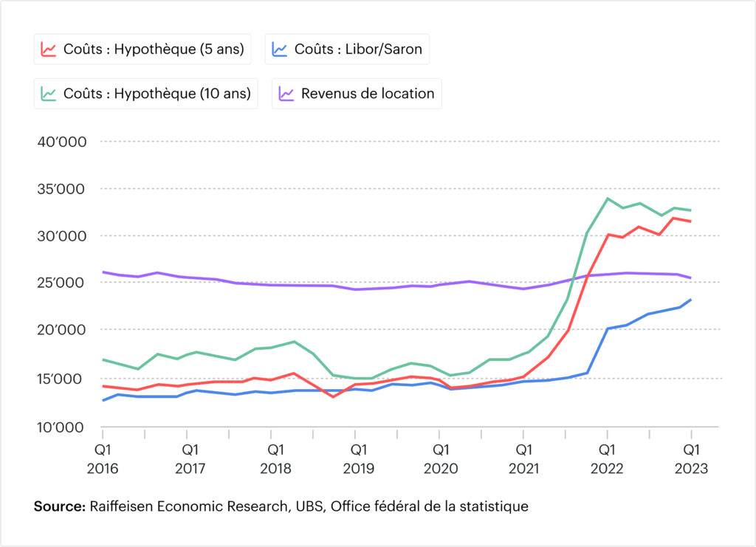Click the Q1 2019 axis label
This screenshot has height=547, width=756.
[359, 459]
